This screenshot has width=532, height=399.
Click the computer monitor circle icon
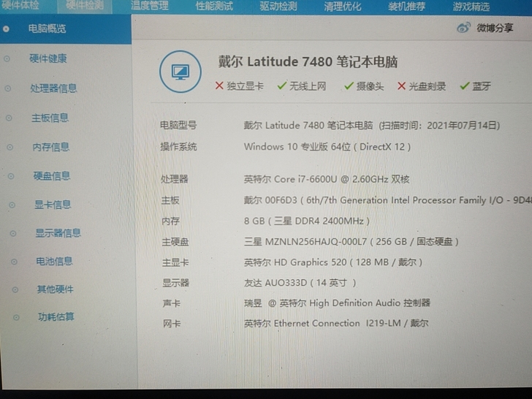pos(180,72)
